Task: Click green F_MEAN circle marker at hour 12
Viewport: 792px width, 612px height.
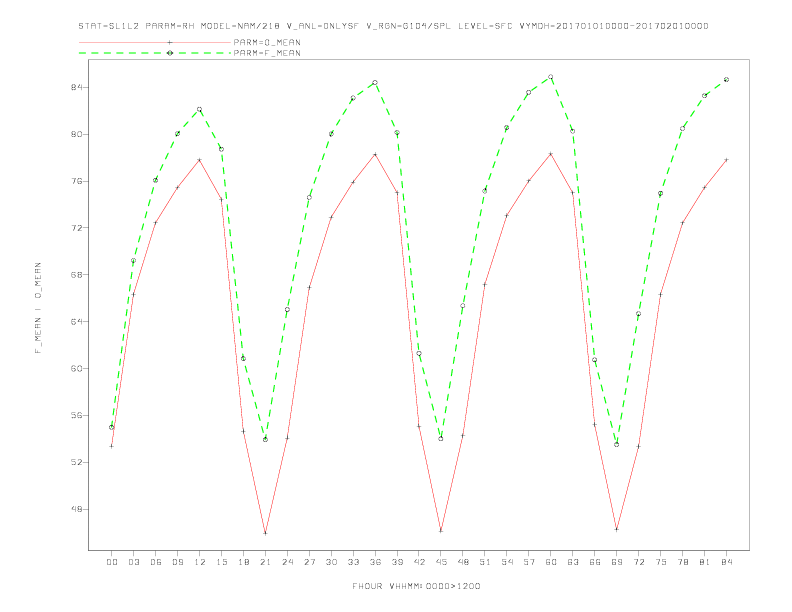Action: coord(200,110)
